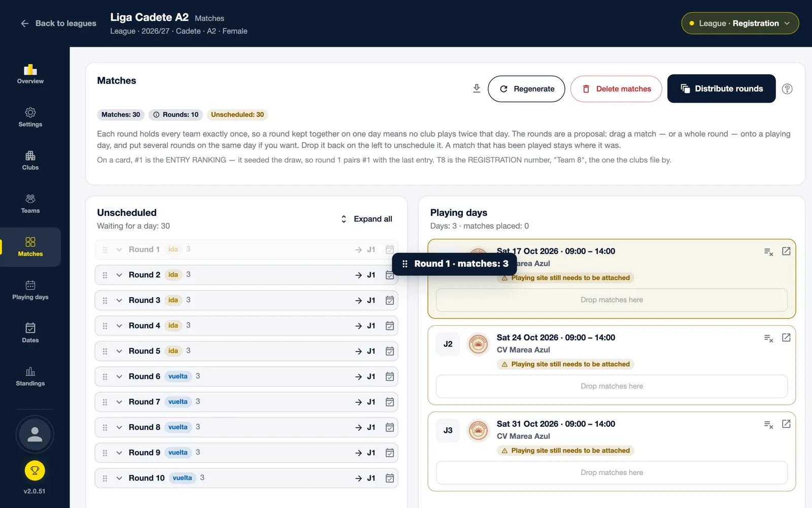Image resolution: width=812 pixels, height=508 pixels.
Task: Click the Matches: 30 badge
Action: click(x=121, y=115)
